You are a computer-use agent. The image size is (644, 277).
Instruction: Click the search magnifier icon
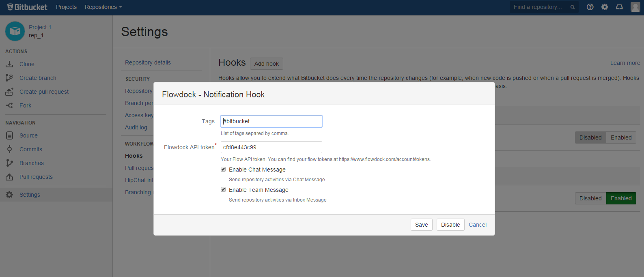[573, 7]
